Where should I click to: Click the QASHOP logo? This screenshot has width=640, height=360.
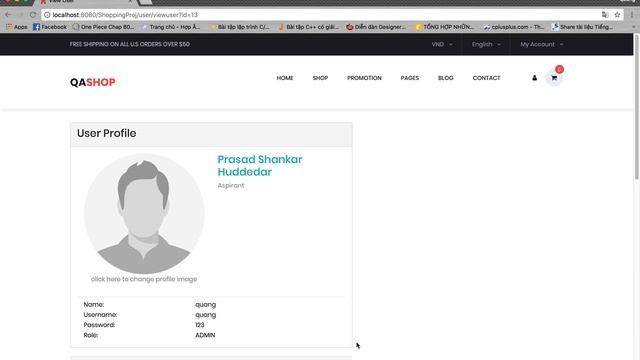tap(93, 82)
